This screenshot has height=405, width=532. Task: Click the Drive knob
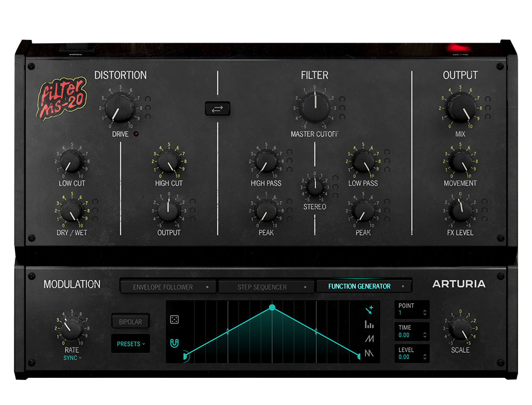(x=120, y=108)
